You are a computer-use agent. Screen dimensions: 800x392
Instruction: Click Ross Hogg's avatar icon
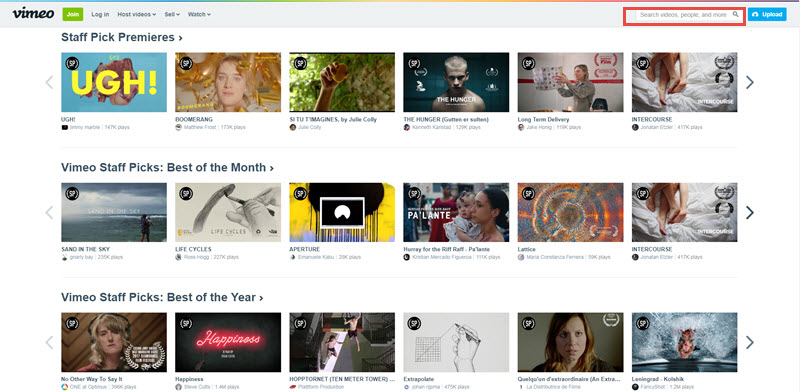pyautogui.click(x=179, y=257)
